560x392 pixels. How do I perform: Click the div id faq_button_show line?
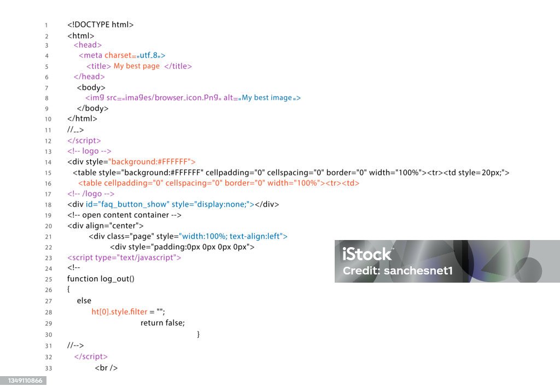(173, 204)
